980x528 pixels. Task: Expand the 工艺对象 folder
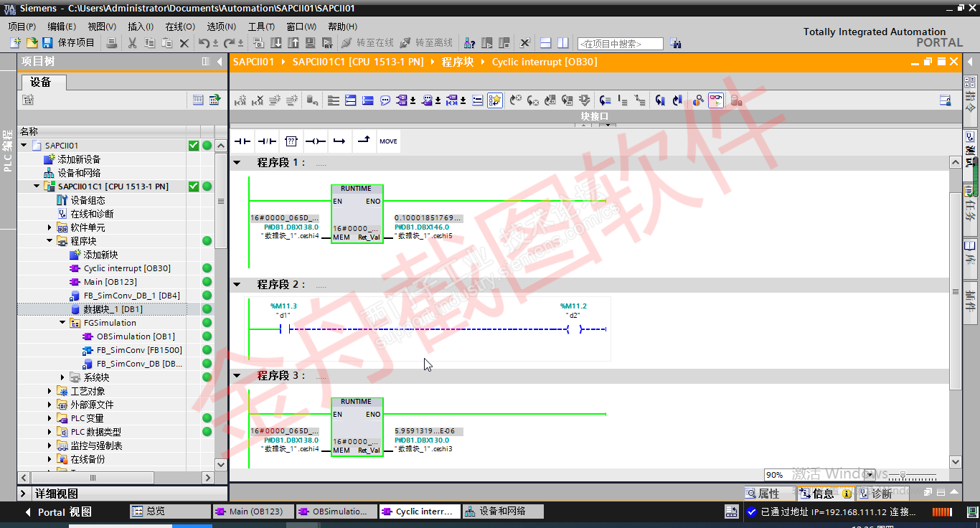50,391
